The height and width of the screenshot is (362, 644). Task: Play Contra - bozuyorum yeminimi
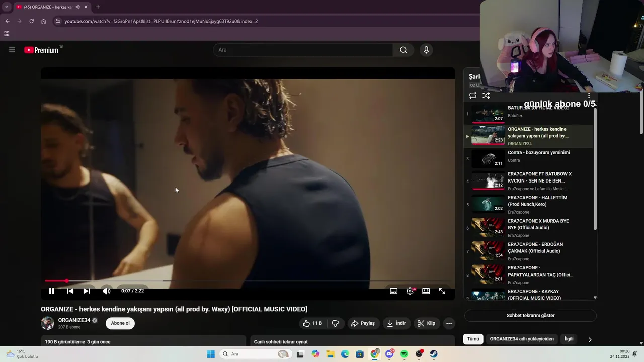(x=528, y=158)
